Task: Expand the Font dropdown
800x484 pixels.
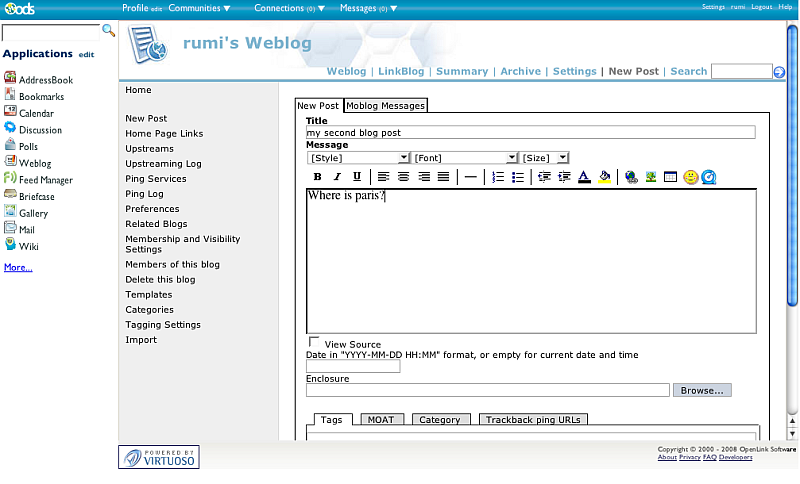Action: coord(465,158)
